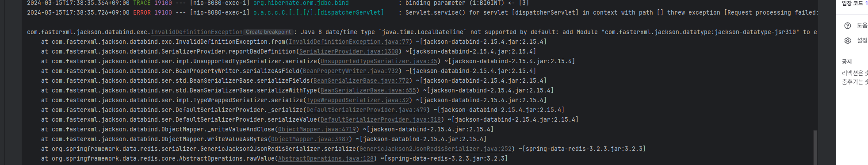Click the o.a.c.c.C.[.[.[/].[dispatcherServlet] logger name
The height and width of the screenshot is (165, 868).
[x=318, y=13]
